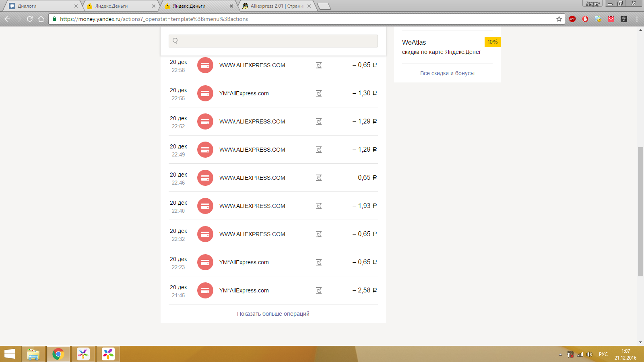Click the amount – 2,58 ₽

point(365,290)
